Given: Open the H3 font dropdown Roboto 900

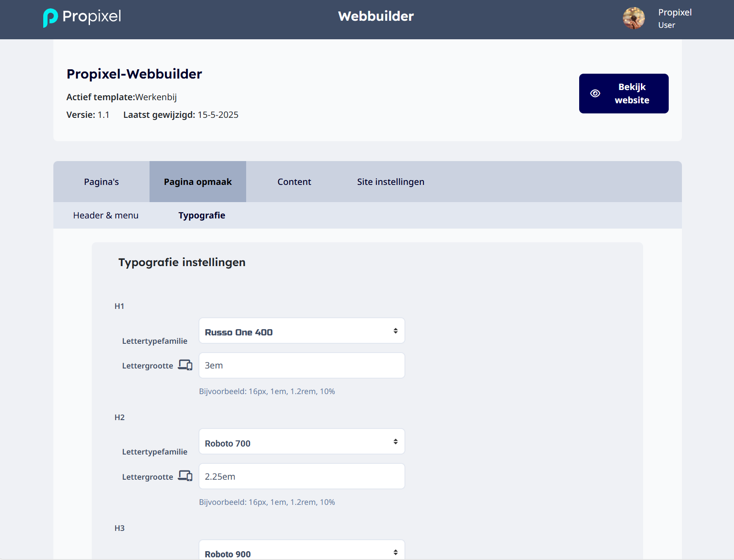Looking at the screenshot, I should 302,550.
